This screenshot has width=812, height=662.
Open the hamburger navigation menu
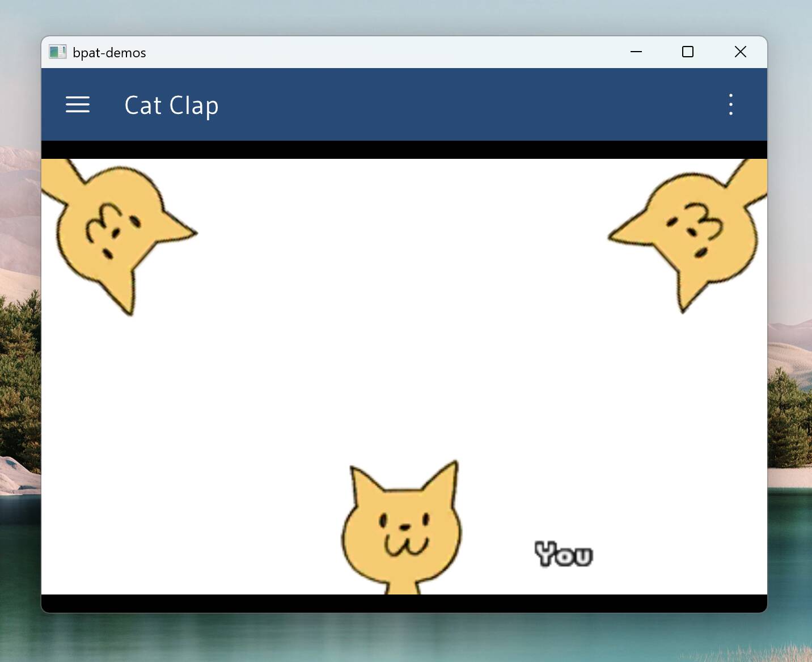tap(78, 104)
